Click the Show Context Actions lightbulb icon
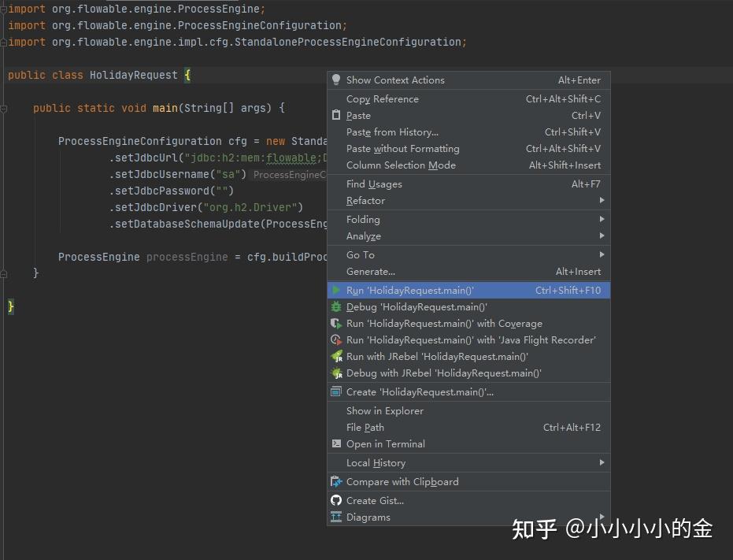Image resolution: width=733 pixels, height=560 pixels. 337,80
